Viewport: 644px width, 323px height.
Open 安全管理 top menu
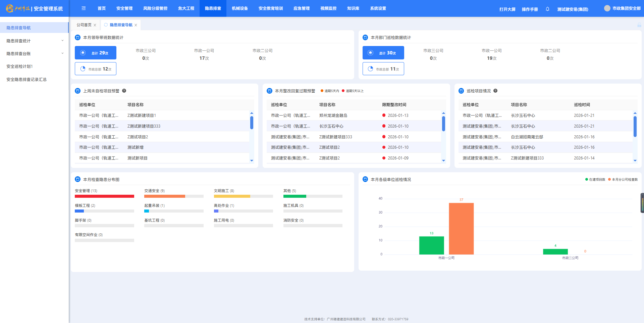[124, 8]
